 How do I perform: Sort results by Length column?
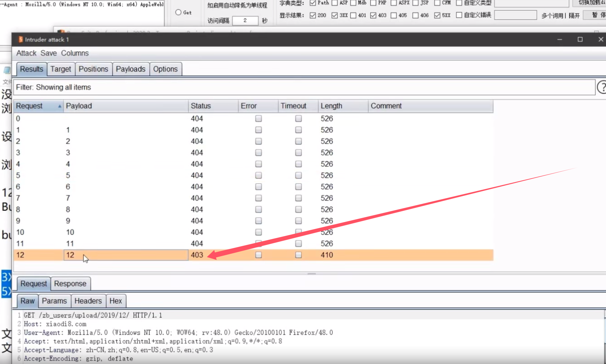(343, 106)
